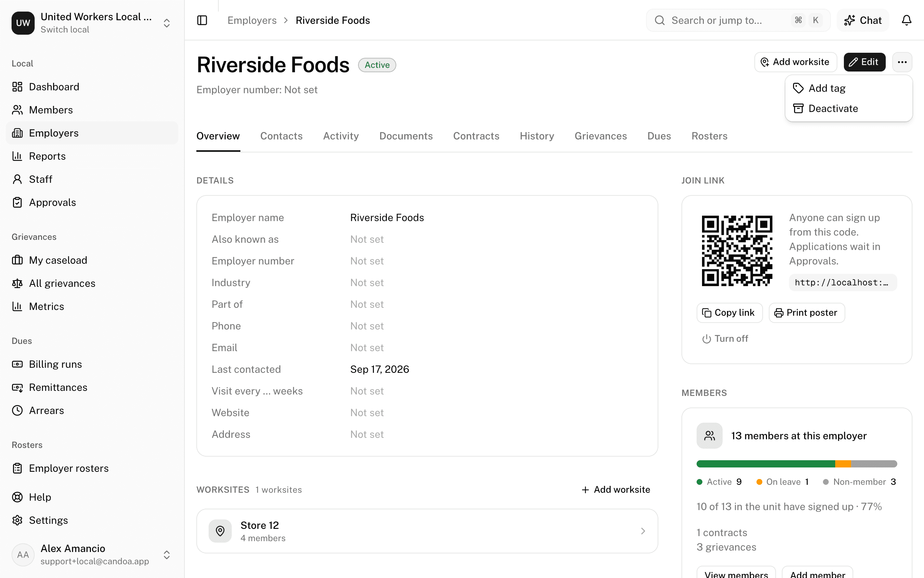Open Approvals in the sidebar
Image resolution: width=924 pixels, height=578 pixels.
pyautogui.click(x=92, y=202)
